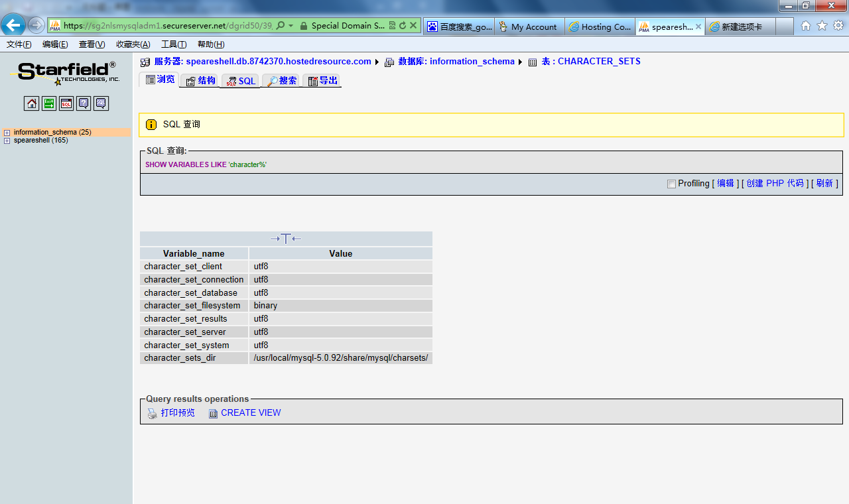This screenshot has height=504, width=849.
Task: Switch to the Hosting Co... browser tab
Action: (600, 27)
